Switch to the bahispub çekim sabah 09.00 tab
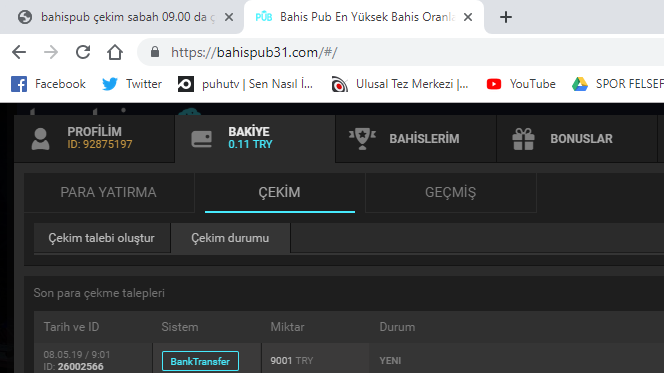This screenshot has height=373, width=664. tap(122, 17)
